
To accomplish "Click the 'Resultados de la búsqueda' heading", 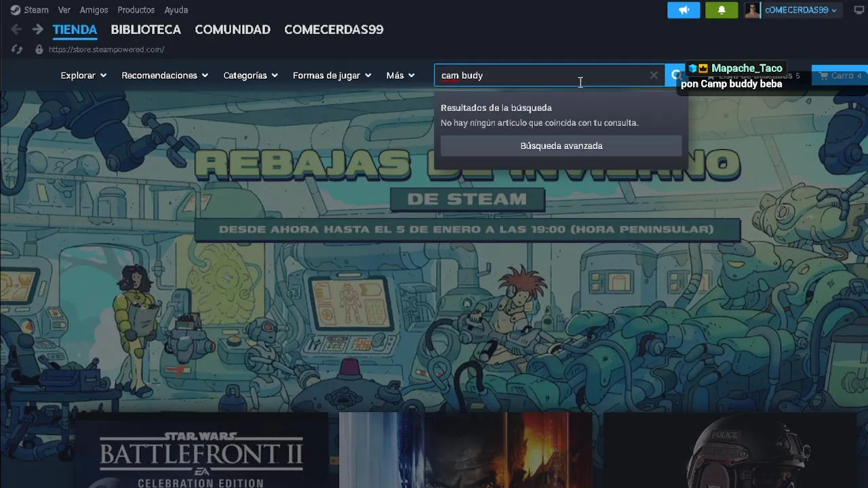I will [496, 108].
